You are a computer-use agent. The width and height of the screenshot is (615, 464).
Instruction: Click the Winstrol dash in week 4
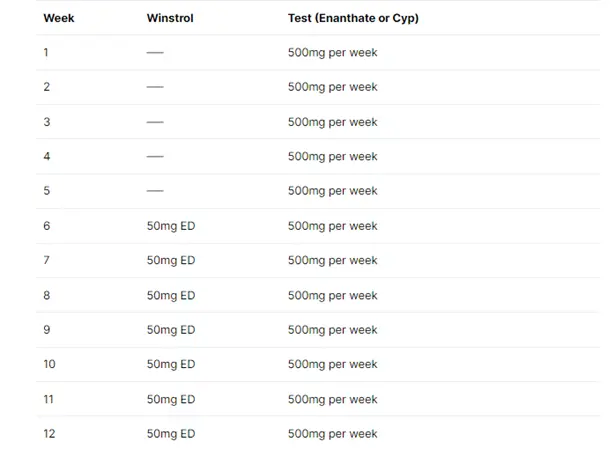[x=155, y=157]
